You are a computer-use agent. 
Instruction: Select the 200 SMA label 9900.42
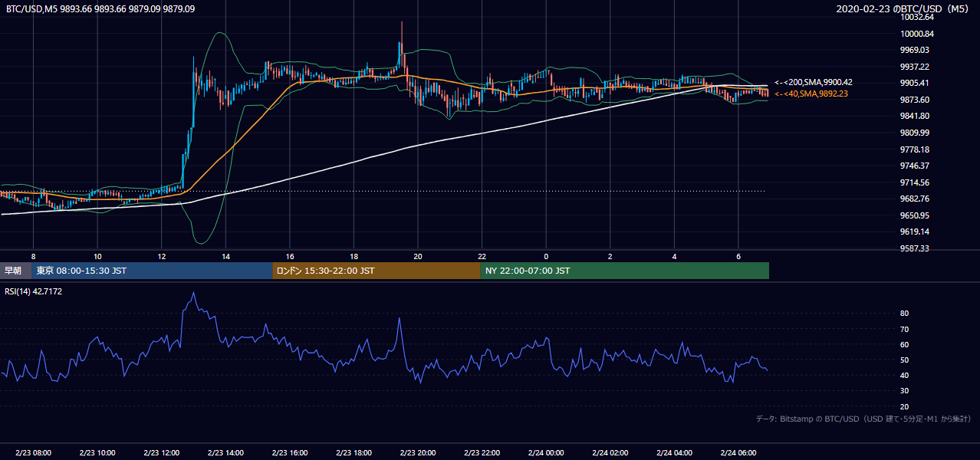tap(814, 82)
